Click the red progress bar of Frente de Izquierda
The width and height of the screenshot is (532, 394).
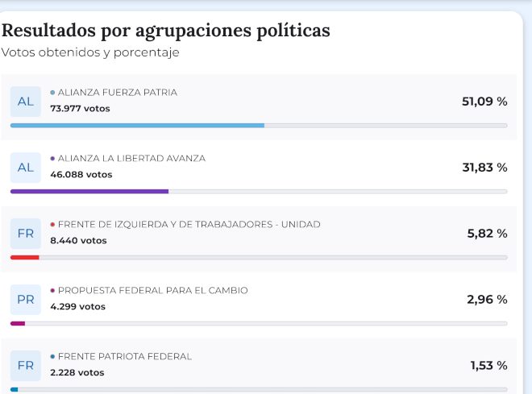pyautogui.click(x=24, y=258)
